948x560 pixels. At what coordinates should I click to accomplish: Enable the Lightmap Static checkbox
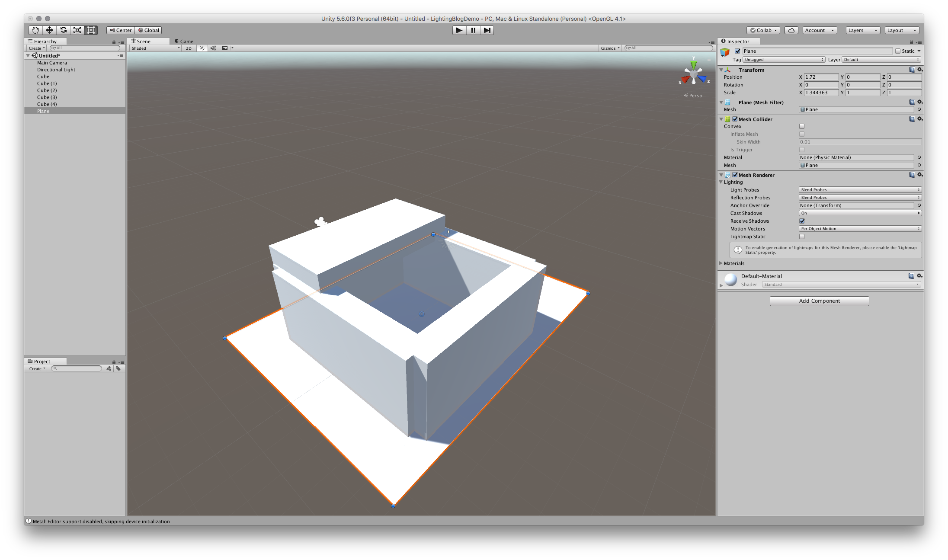[801, 236]
